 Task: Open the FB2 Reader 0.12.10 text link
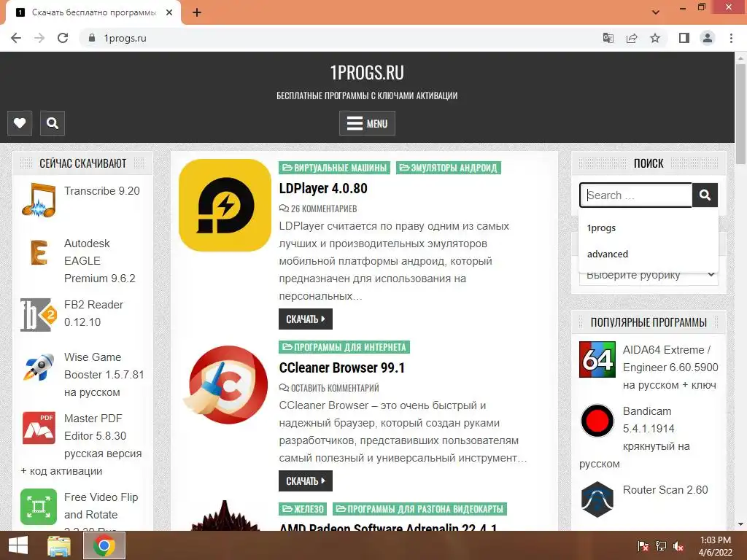coord(94,314)
